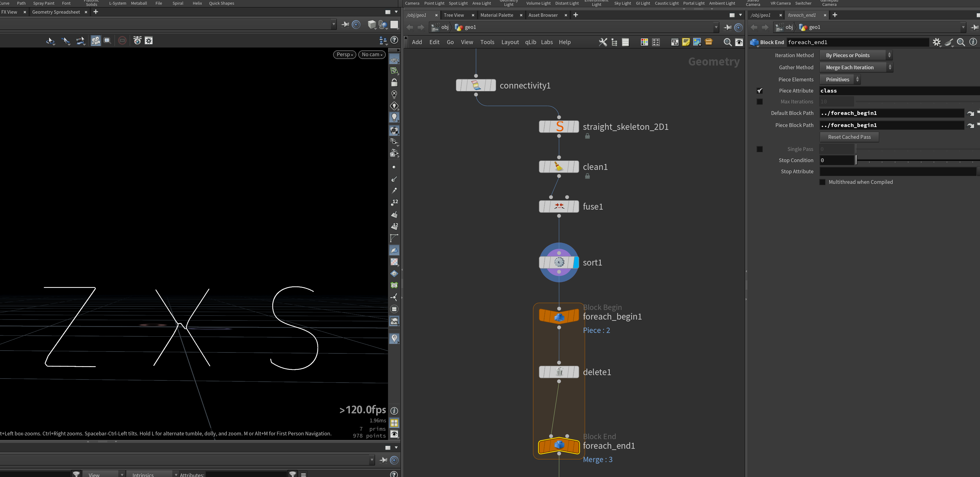Click the fuse1 node icon

tap(559, 206)
